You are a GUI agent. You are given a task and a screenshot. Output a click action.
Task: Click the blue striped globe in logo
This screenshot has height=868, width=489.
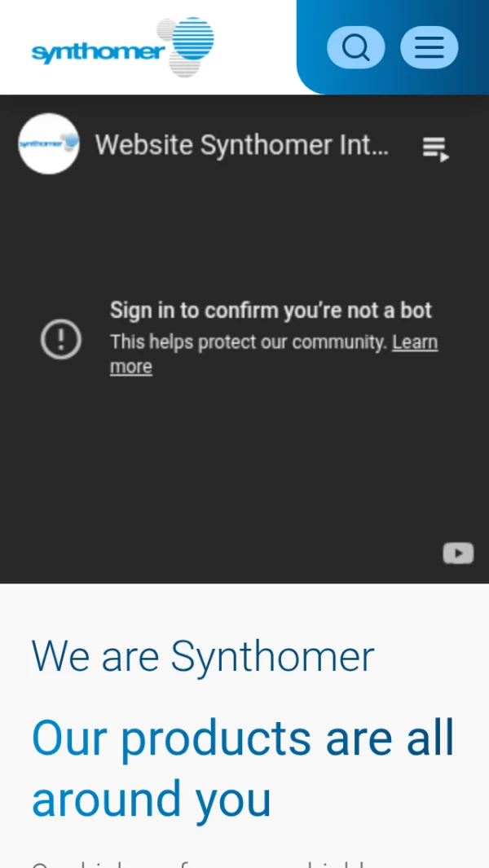(x=193, y=38)
